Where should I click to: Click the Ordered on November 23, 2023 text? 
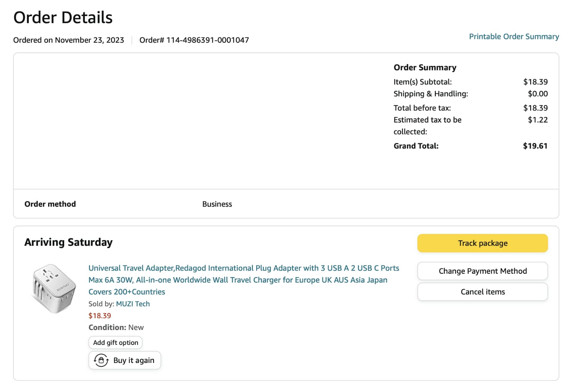tap(68, 40)
